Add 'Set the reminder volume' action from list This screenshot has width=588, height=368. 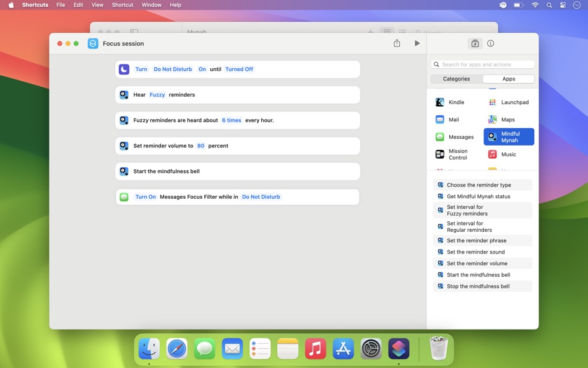(x=483, y=263)
